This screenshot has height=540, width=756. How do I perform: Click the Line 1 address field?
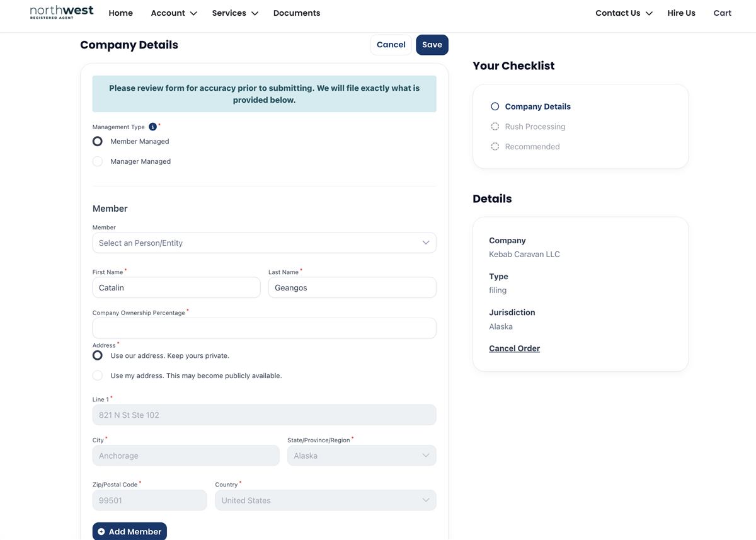tap(264, 415)
